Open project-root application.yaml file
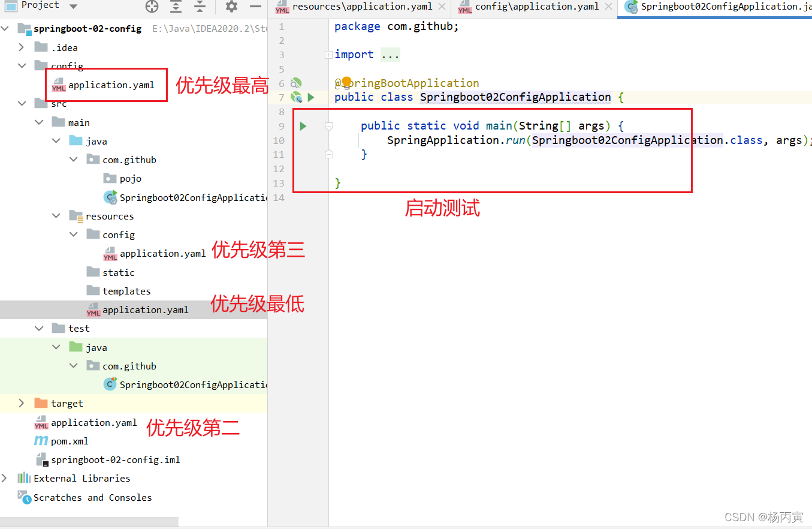812x529 pixels. click(x=94, y=422)
